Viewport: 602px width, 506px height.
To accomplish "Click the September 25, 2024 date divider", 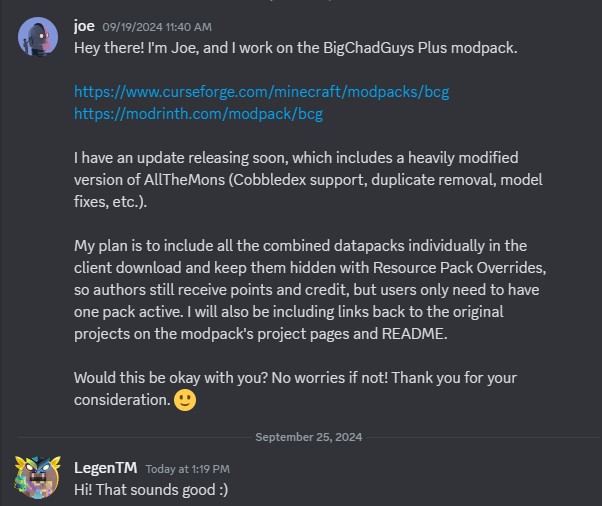I will click(309, 437).
